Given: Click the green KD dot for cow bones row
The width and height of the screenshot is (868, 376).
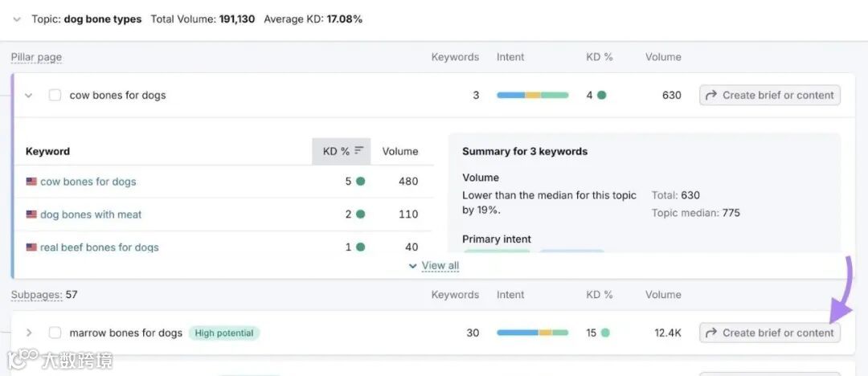Looking at the screenshot, I should coord(602,95).
